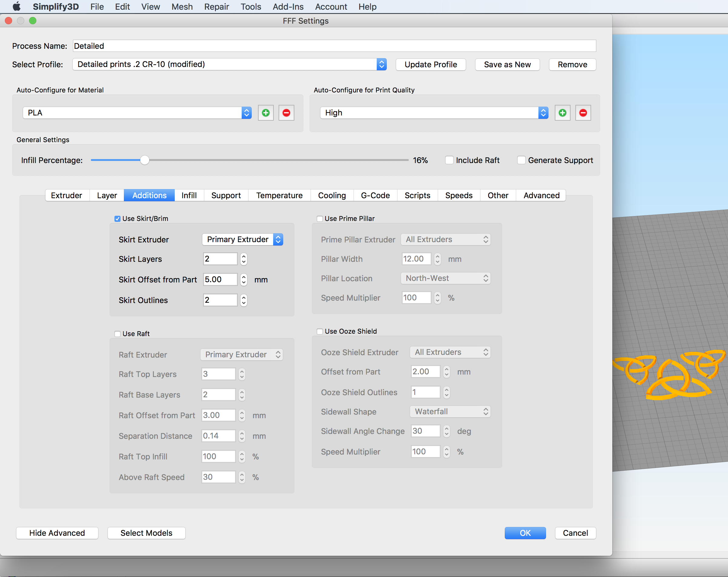Click the Process Name input field

click(x=334, y=46)
